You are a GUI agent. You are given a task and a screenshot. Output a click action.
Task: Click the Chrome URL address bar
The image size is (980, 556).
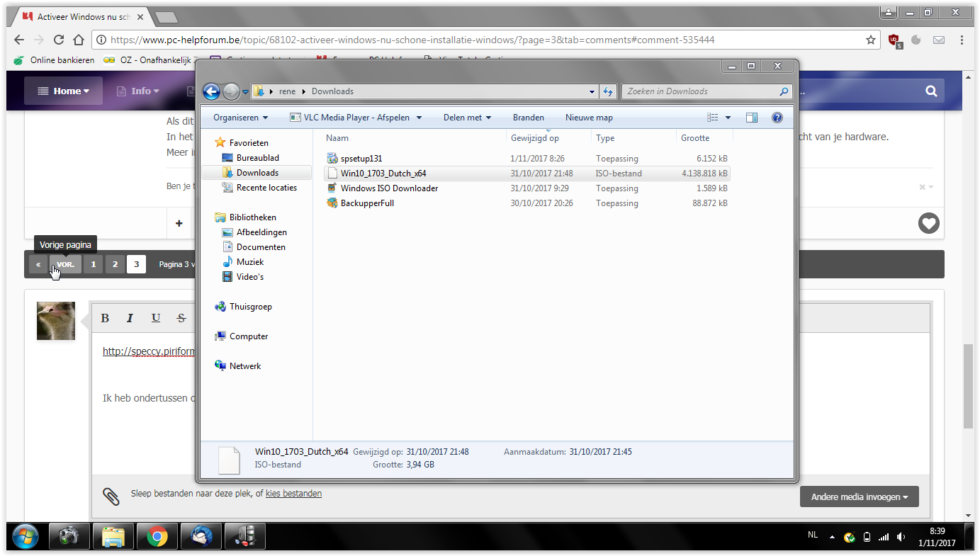pos(488,40)
